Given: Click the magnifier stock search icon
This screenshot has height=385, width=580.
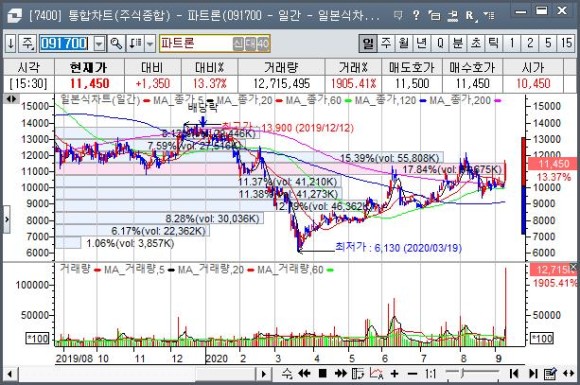Looking at the screenshot, I should (x=116, y=44).
